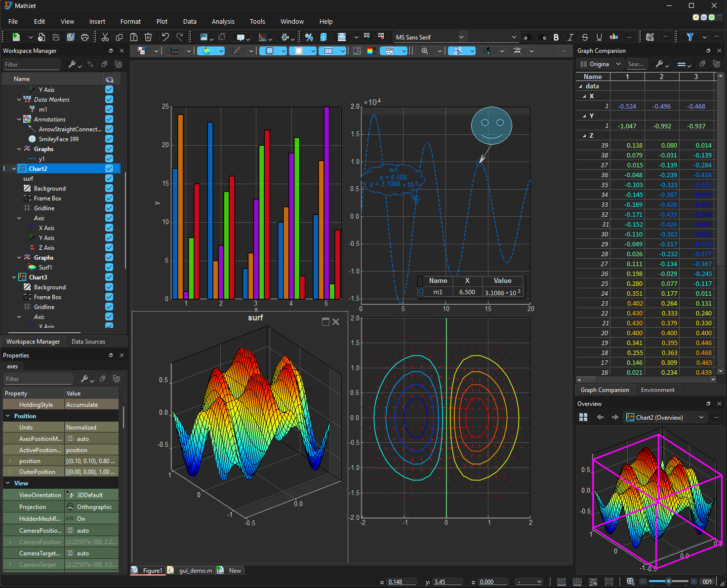Click the zoom slider in status bar

[668, 582]
